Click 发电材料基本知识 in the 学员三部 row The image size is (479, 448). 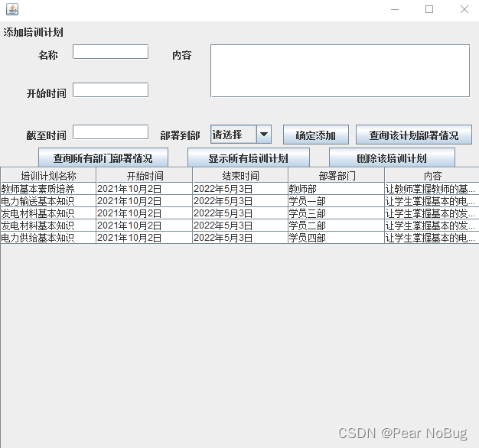(x=48, y=213)
